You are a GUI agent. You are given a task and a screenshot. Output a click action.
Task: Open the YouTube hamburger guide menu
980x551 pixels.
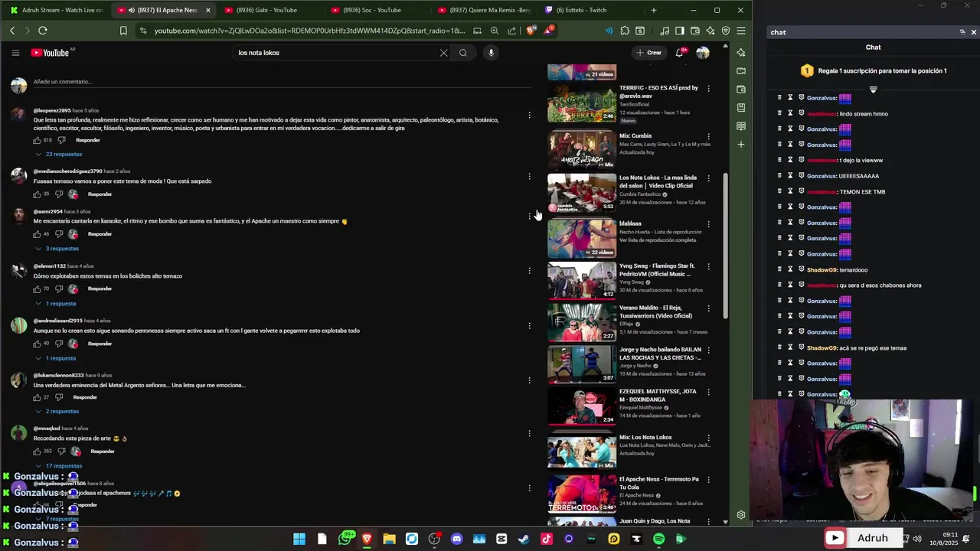tap(15, 53)
